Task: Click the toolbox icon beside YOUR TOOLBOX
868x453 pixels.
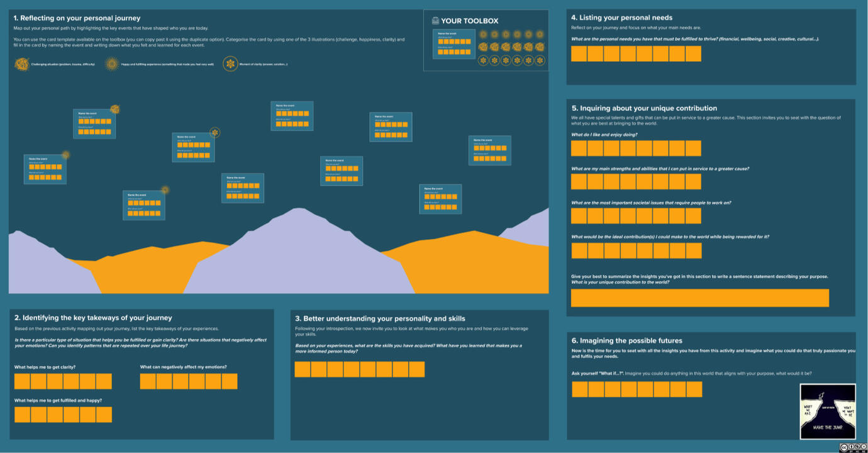Action: pos(435,21)
